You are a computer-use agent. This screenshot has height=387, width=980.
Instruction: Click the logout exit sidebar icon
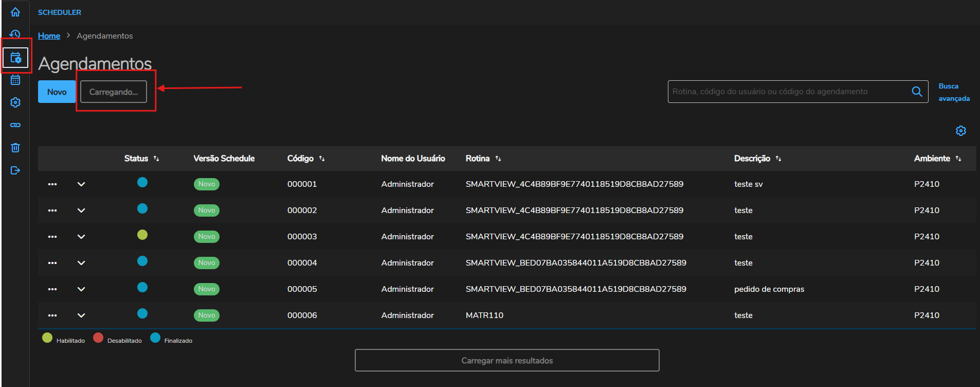[15, 170]
